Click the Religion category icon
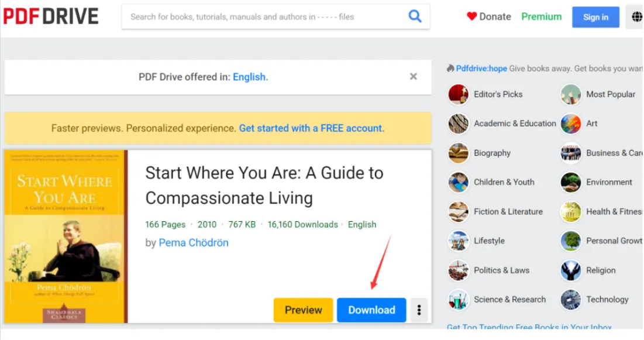The height and width of the screenshot is (340, 644). 570,270
